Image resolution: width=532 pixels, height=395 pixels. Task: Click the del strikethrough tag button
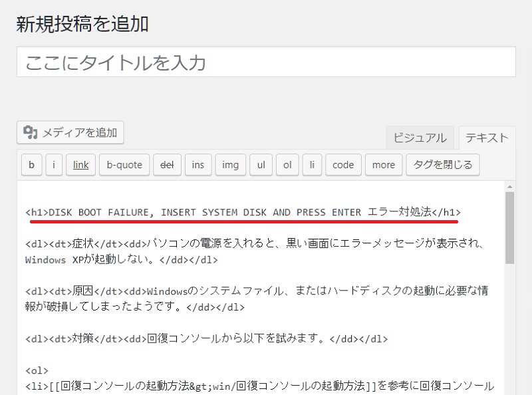(x=167, y=165)
